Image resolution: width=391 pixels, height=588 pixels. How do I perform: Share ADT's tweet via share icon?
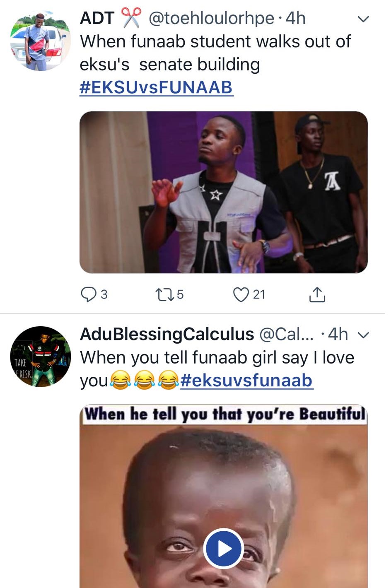(x=317, y=294)
